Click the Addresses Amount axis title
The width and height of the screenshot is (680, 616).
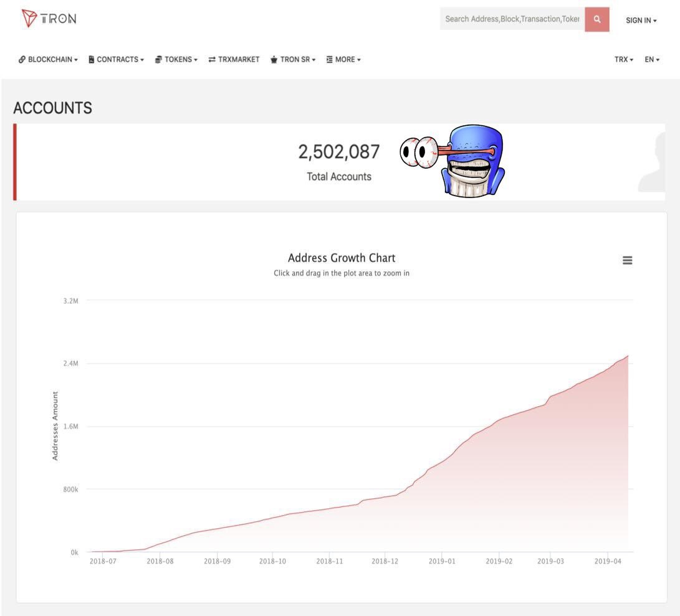(x=55, y=425)
